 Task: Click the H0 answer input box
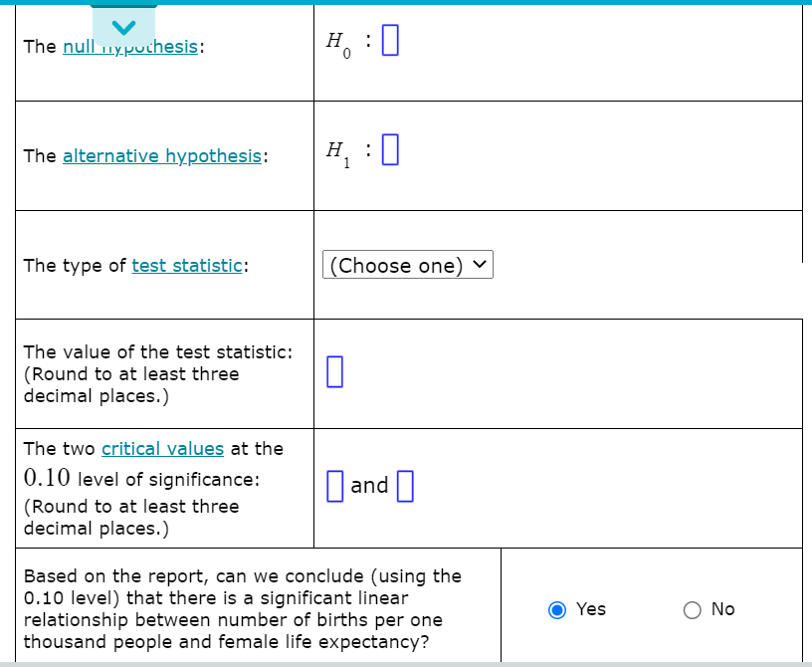click(389, 40)
